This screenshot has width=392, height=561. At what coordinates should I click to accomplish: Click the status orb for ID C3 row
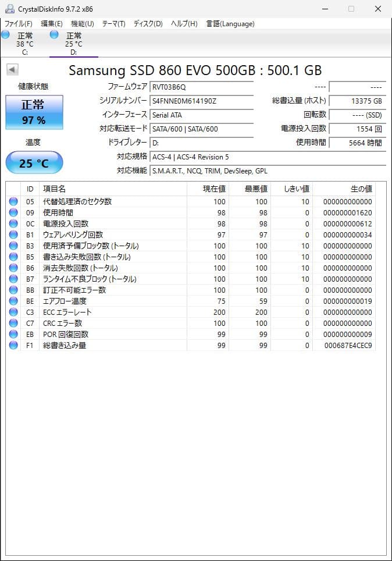click(x=13, y=312)
